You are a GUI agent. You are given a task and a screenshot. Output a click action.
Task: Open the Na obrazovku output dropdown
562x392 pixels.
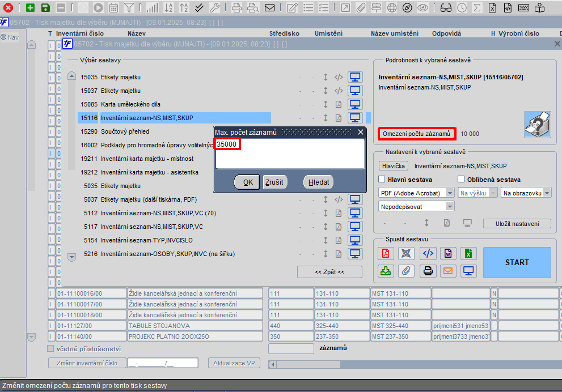[526, 193]
